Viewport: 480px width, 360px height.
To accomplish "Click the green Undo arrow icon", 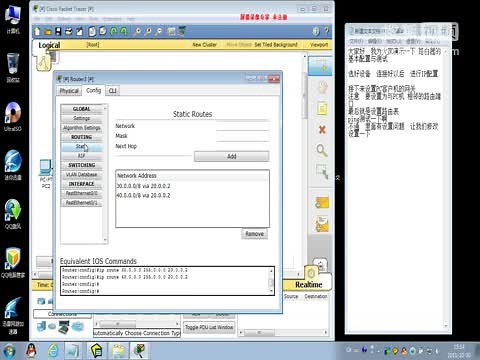I will tap(114, 32).
